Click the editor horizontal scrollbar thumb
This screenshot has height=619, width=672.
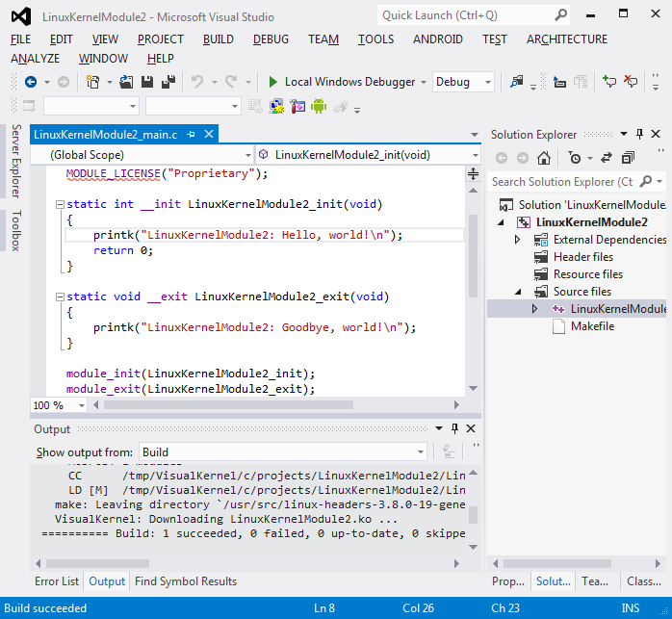tap(228, 405)
